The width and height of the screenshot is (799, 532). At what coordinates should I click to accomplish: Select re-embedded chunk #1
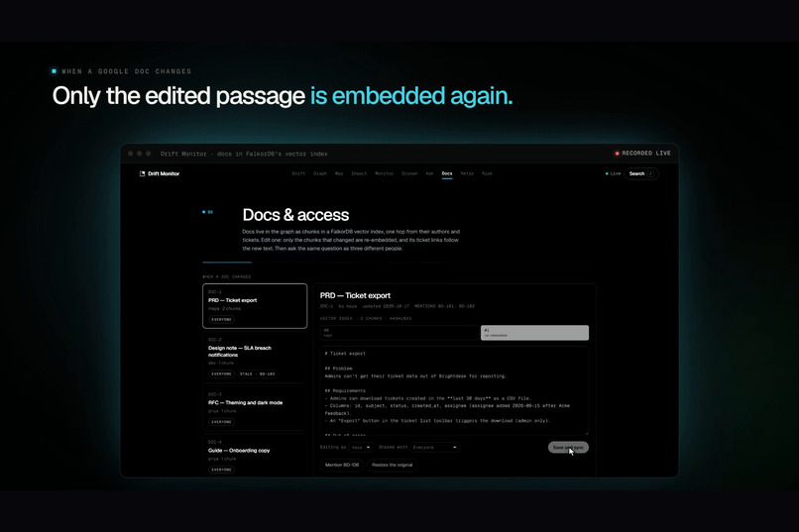point(534,333)
